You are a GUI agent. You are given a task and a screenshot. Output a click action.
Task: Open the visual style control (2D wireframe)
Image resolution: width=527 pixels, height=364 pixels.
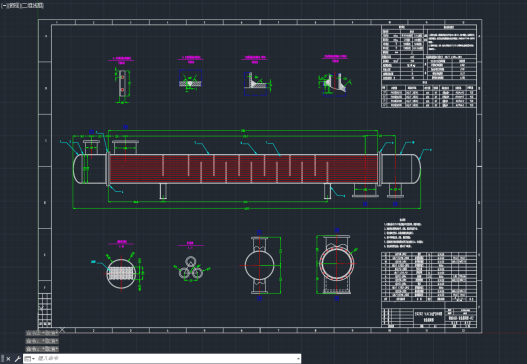33,5
